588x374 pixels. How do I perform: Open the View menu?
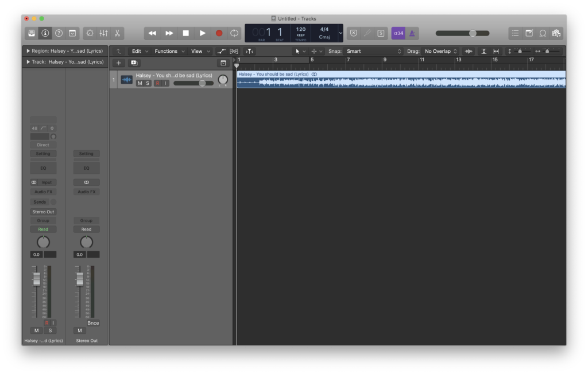(x=200, y=52)
